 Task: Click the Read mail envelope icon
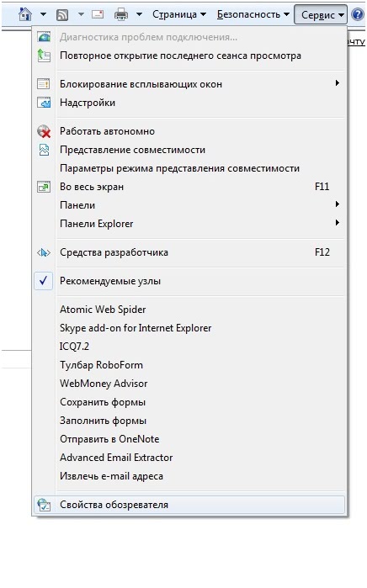coord(98,14)
